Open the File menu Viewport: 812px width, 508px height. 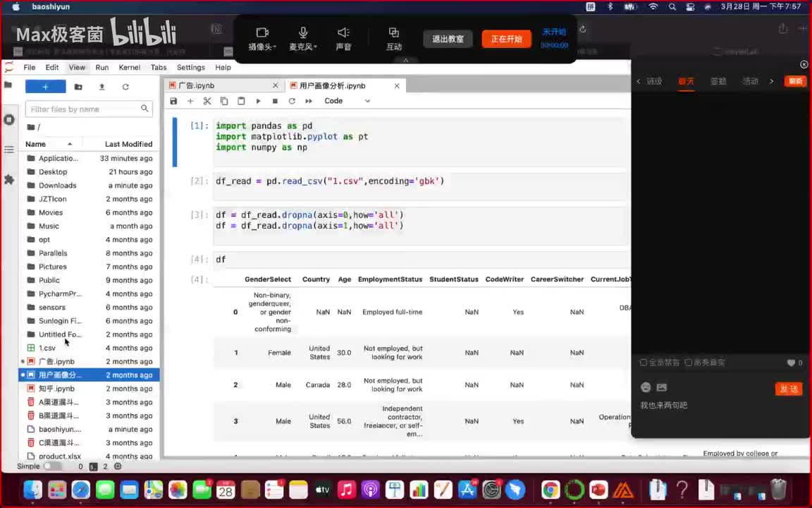point(30,68)
